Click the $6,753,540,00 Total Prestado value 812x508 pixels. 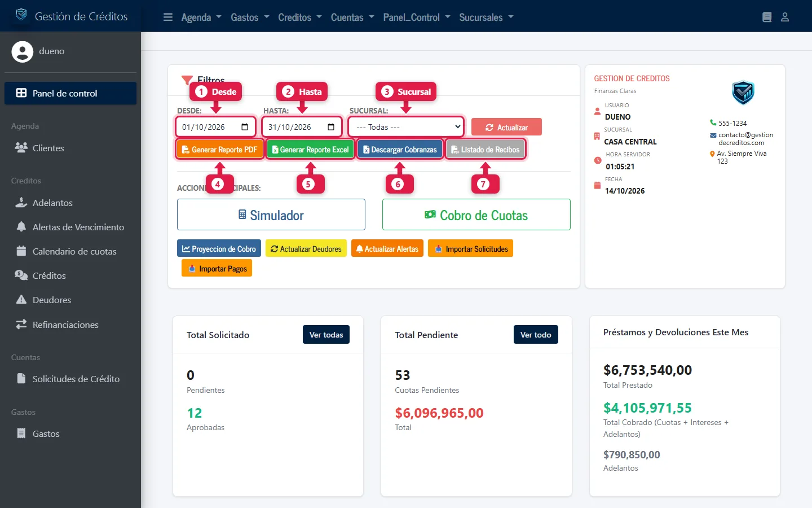[647, 370]
